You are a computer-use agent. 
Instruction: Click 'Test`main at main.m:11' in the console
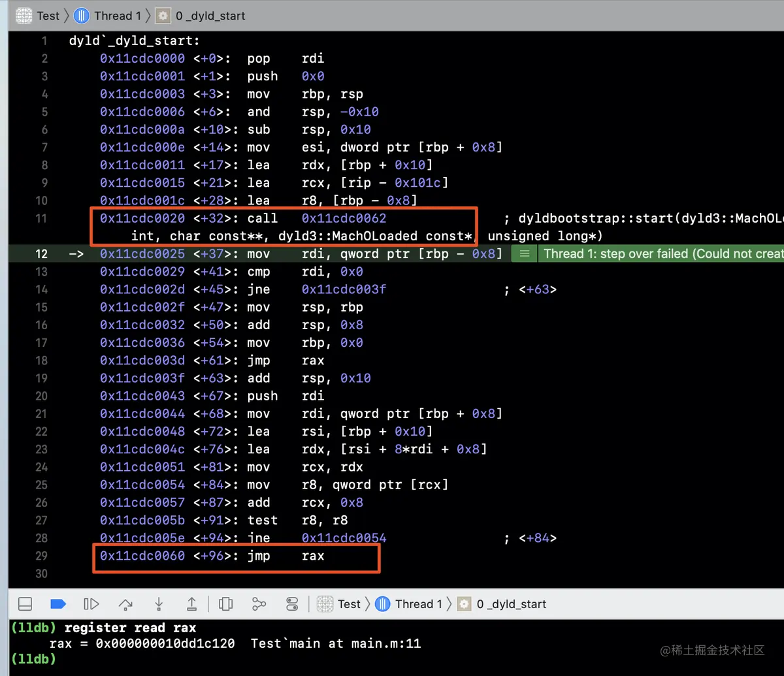[x=336, y=643]
